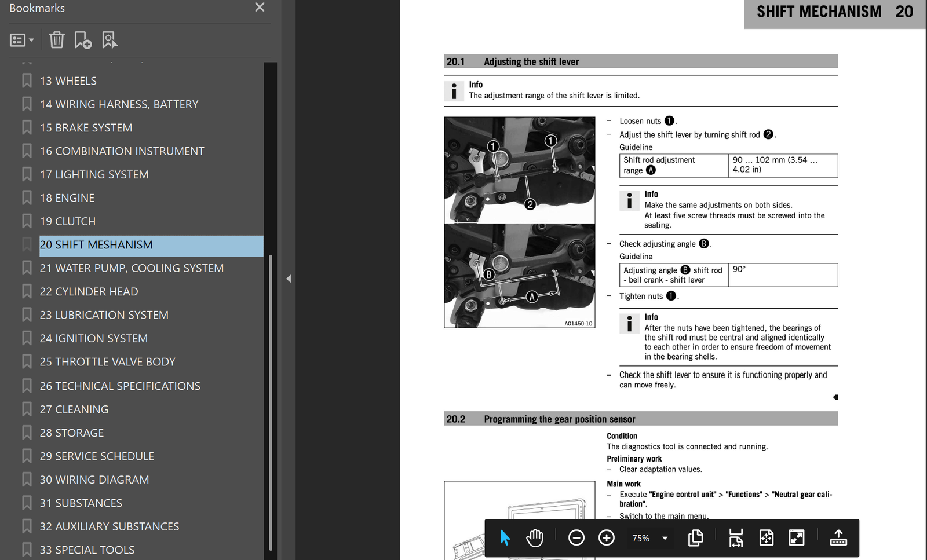Jump to 33 SPECIAL TOOLS
This screenshot has height=560, width=927.
pyautogui.click(x=87, y=550)
